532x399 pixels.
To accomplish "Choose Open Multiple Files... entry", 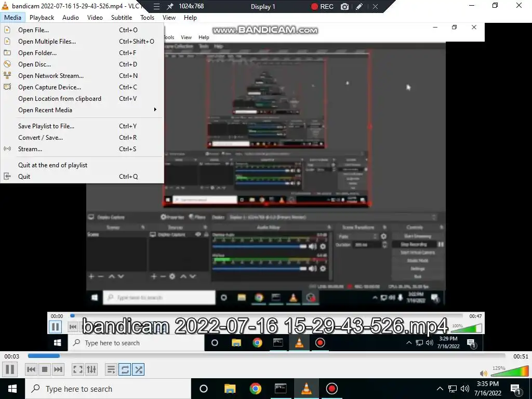I will (82, 42).
